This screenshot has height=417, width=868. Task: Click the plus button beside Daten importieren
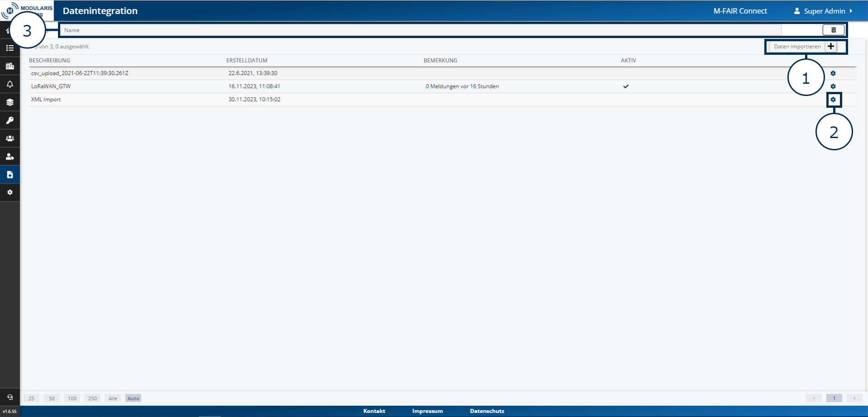click(831, 47)
